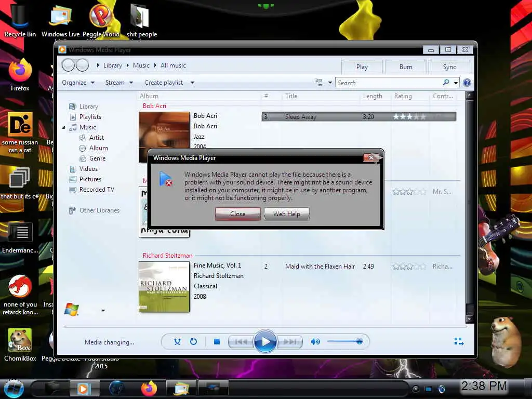
Task: Click the Richard Stoltzman album cover thumbnail
Action: pyautogui.click(x=164, y=287)
